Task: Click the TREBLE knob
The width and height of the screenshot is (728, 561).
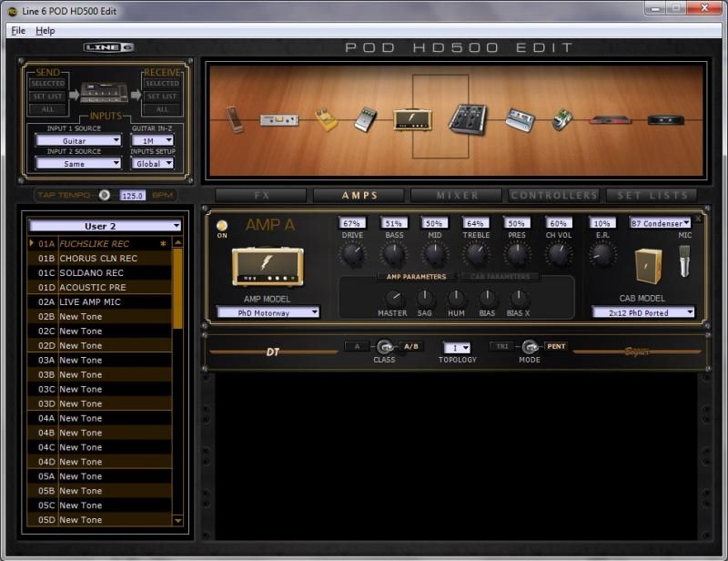Action: (476, 255)
